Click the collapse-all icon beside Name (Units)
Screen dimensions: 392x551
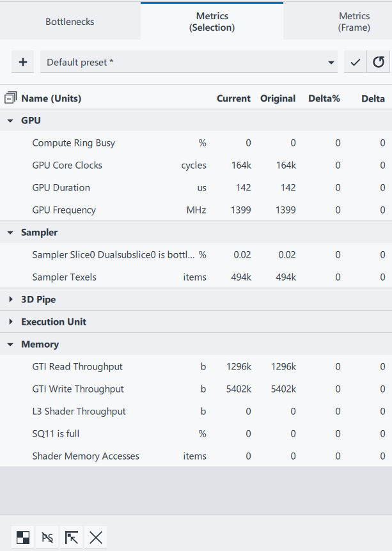pyautogui.click(x=10, y=98)
